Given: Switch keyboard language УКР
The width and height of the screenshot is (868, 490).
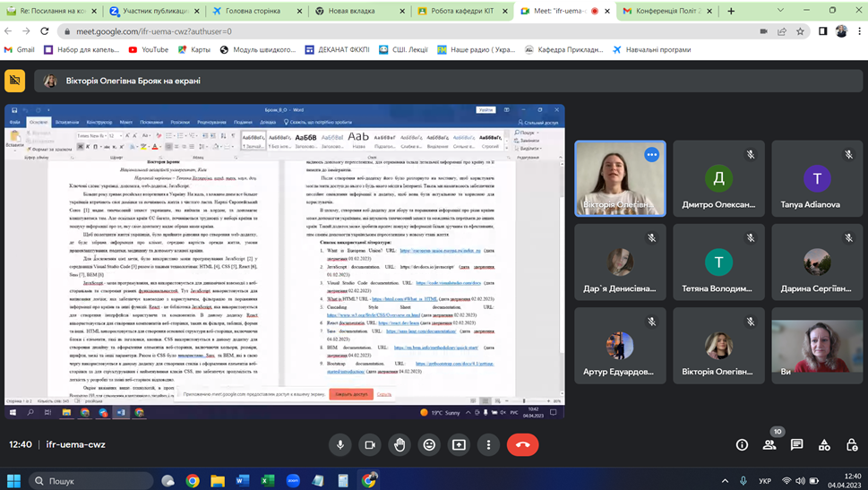Looking at the screenshot, I should point(765,480).
